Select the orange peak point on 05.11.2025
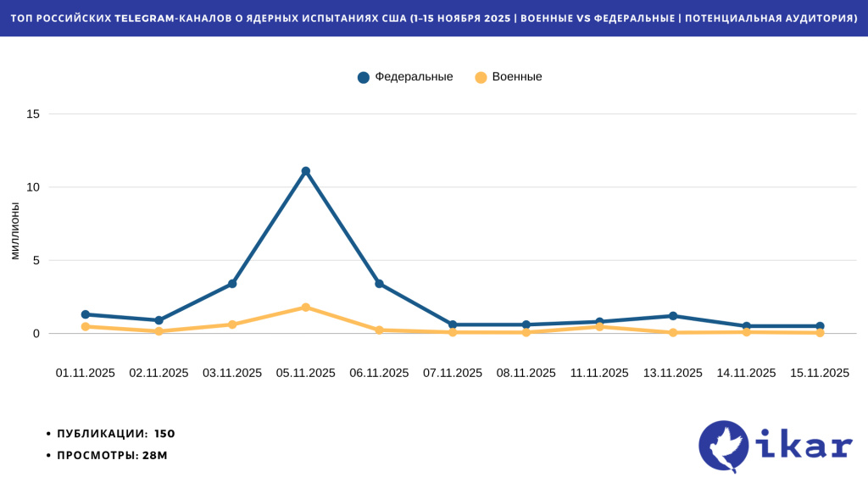 click(306, 308)
